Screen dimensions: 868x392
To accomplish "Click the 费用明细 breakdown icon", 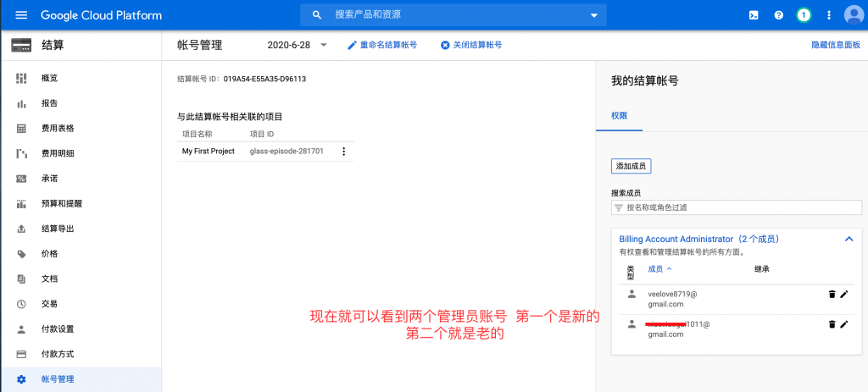I will tap(21, 154).
